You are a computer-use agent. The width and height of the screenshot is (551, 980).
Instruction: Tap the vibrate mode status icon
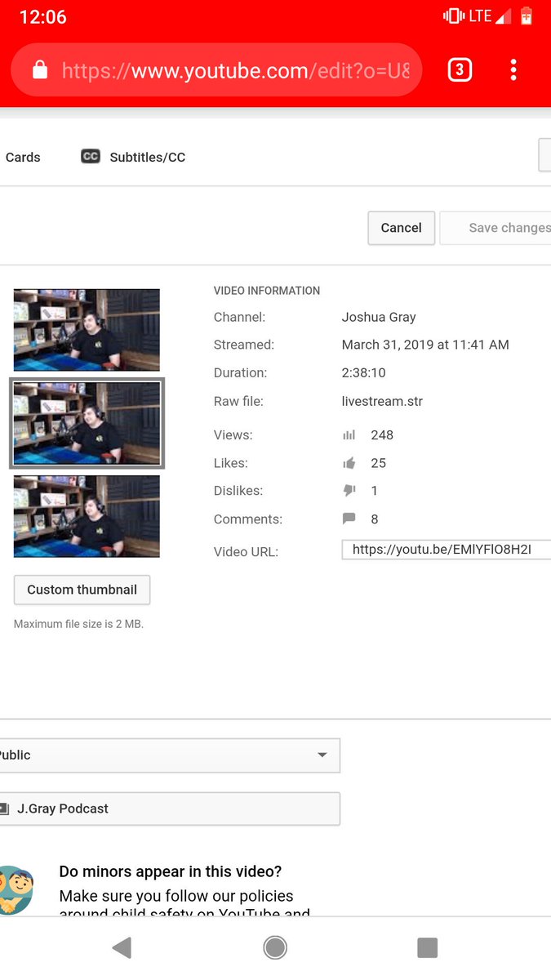pos(453,16)
